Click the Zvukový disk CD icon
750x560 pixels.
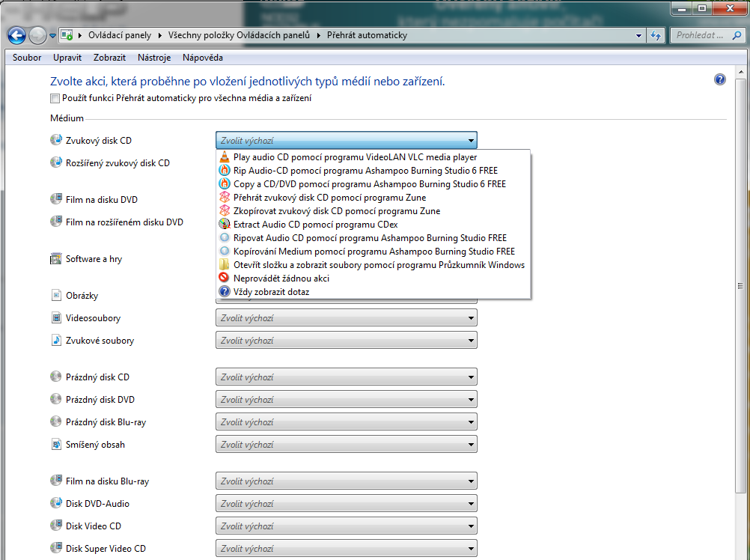tap(56, 140)
